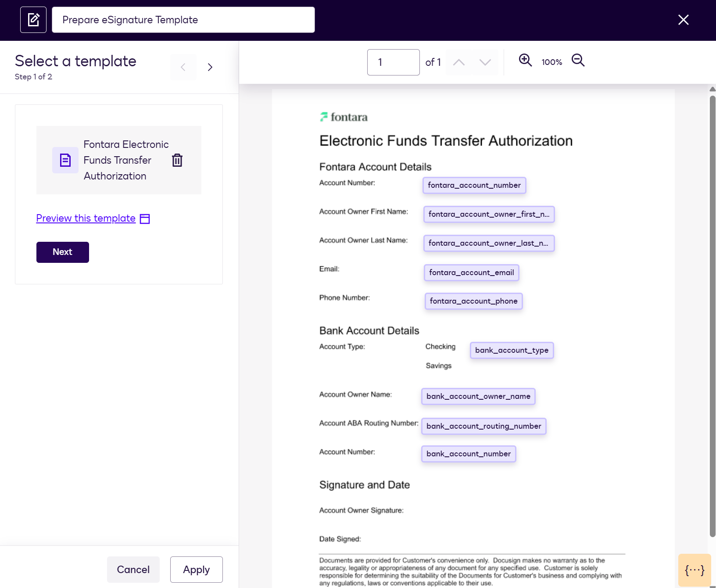Delete the Fontara template with trash icon
Image resolution: width=716 pixels, height=588 pixels.
(177, 160)
